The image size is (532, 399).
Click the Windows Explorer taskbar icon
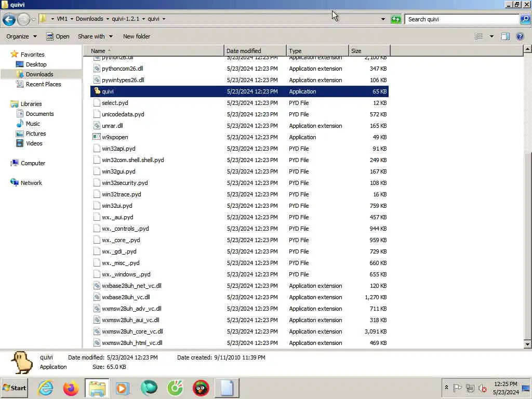[x=97, y=388]
